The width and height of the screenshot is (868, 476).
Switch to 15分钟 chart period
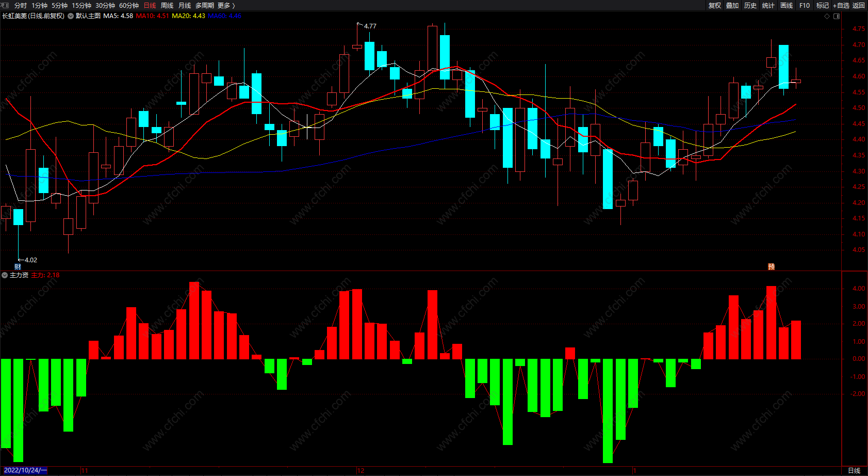pos(81,5)
